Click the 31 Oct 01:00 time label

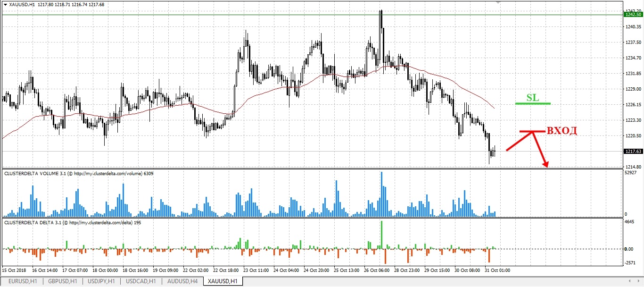click(498, 270)
